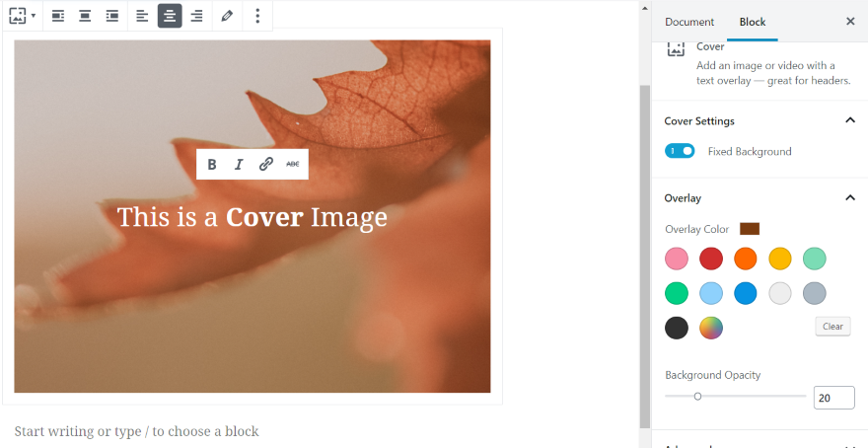Insert a link in the cover text
Screen dimensions: 868x448
point(265,164)
